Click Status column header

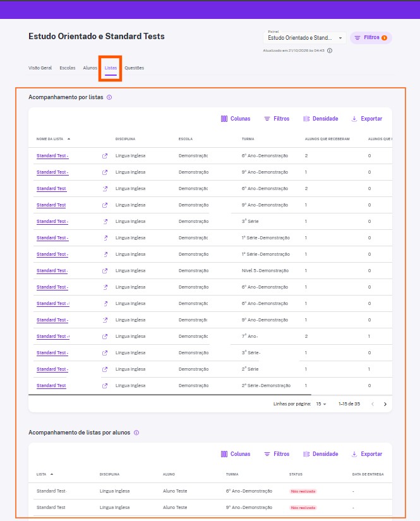(296, 474)
